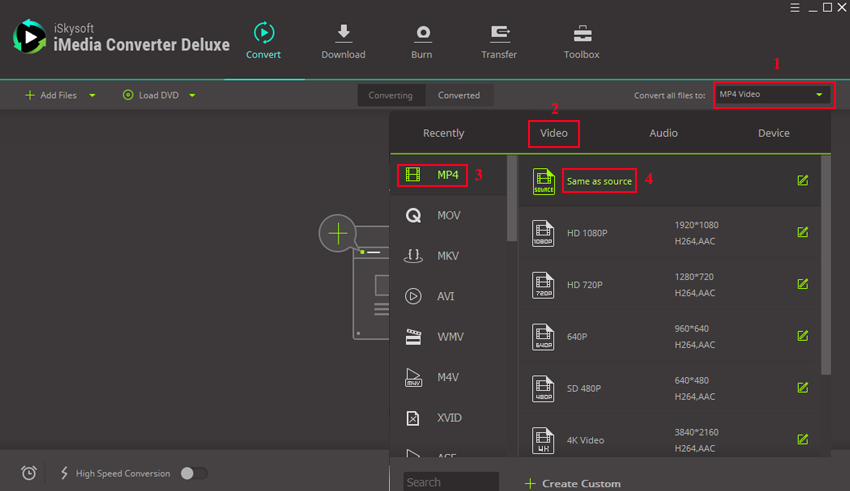Screen dimensions: 850x491
Task: Open the schedule alarm clock icon
Action: coord(29,473)
